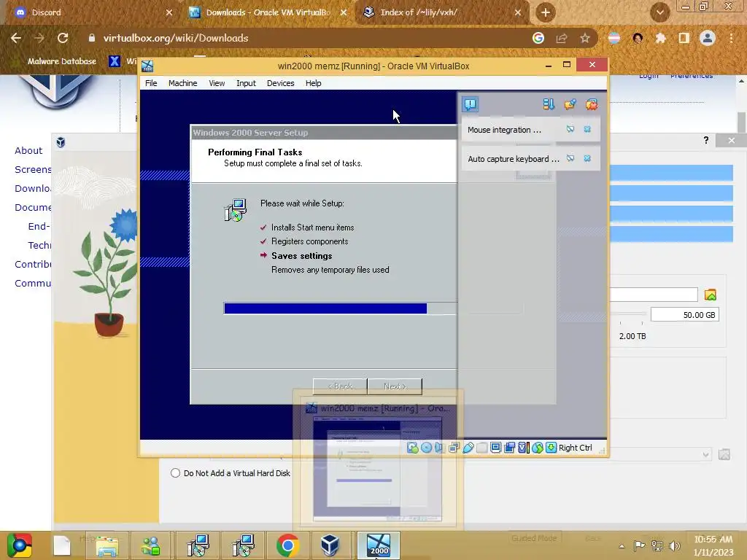Click the Back button in Windows 2000 Setup
This screenshot has width=747, height=560.
[340, 386]
